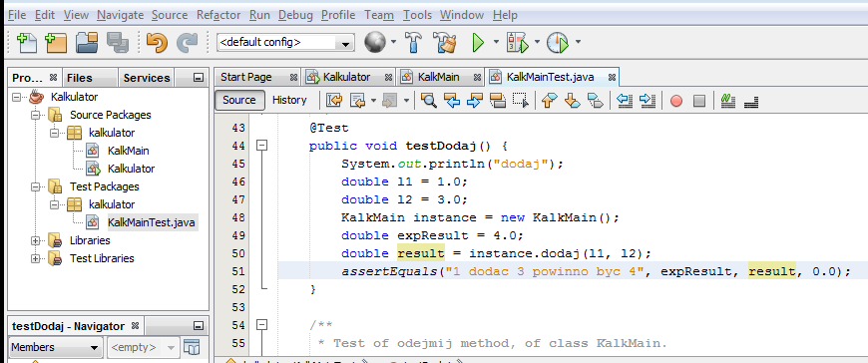The height and width of the screenshot is (363, 868).
Task: Click the Undo arrow icon
Action: click(157, 42)
